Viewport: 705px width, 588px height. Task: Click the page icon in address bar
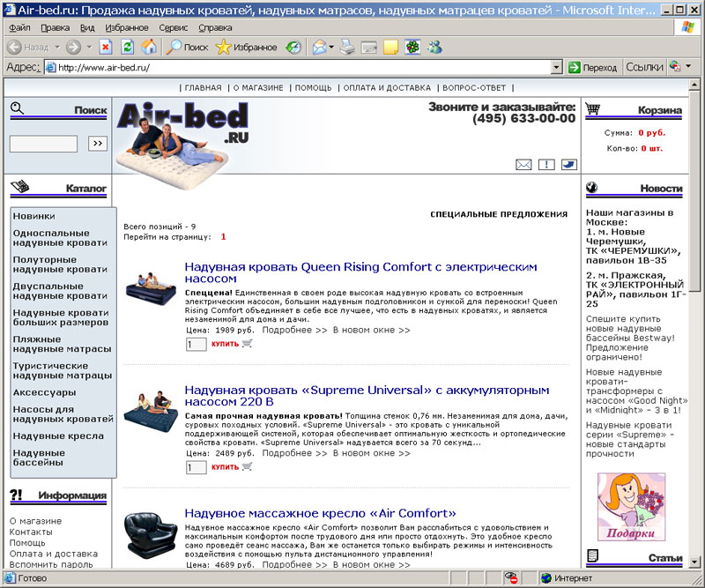coord(51,68)
